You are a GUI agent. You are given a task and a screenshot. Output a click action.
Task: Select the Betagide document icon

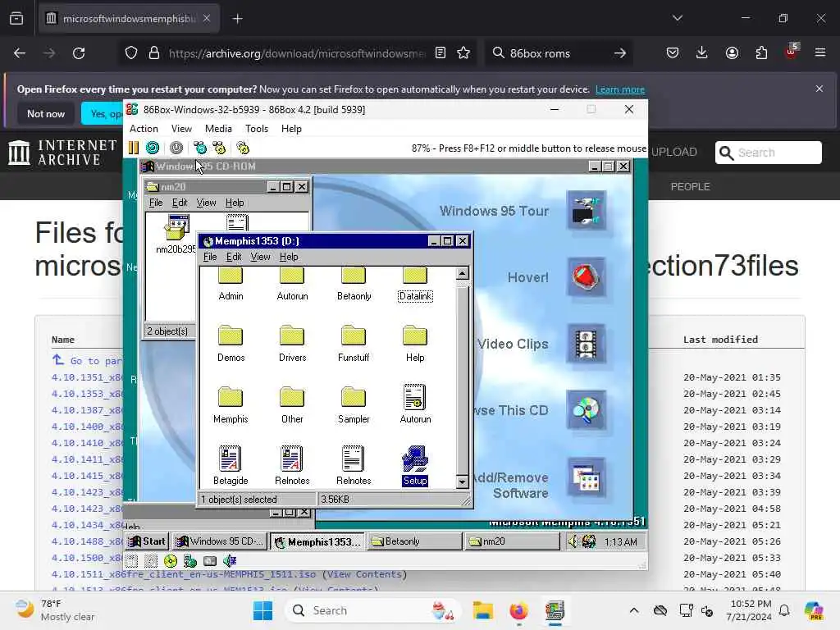point(231,466)
